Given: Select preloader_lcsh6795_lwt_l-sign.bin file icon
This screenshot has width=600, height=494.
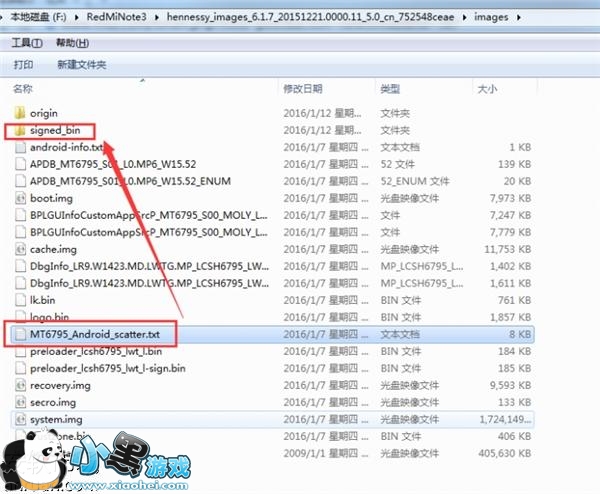Looking at the screenshot, I should [x=20, y=368].
